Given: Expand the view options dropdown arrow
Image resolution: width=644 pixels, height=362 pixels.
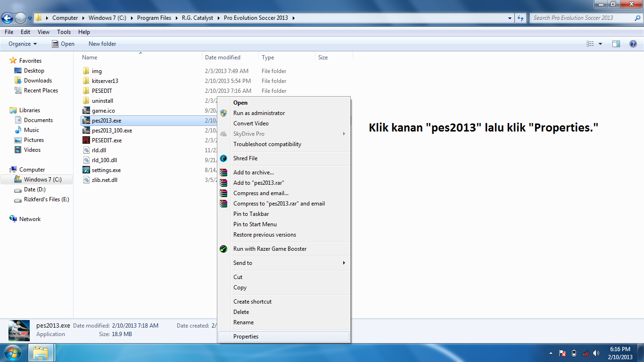Looking at the screenshot, I should coord(600,44).
